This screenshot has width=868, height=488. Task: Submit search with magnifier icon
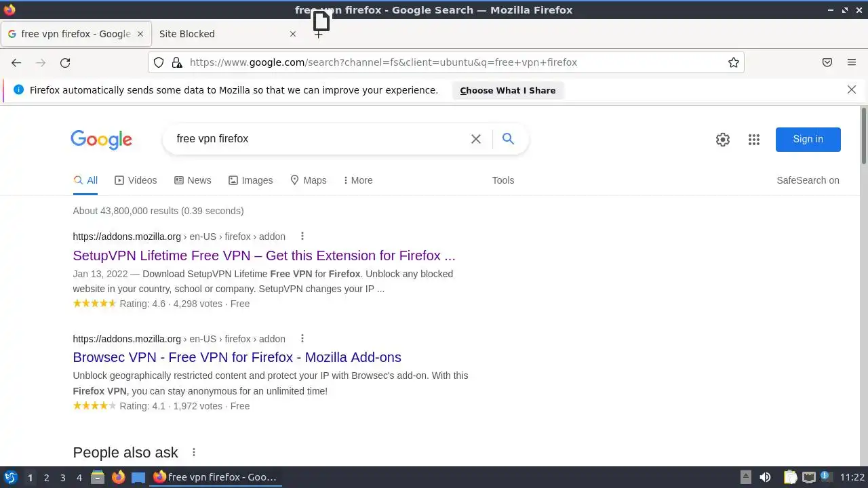point(508,139)
